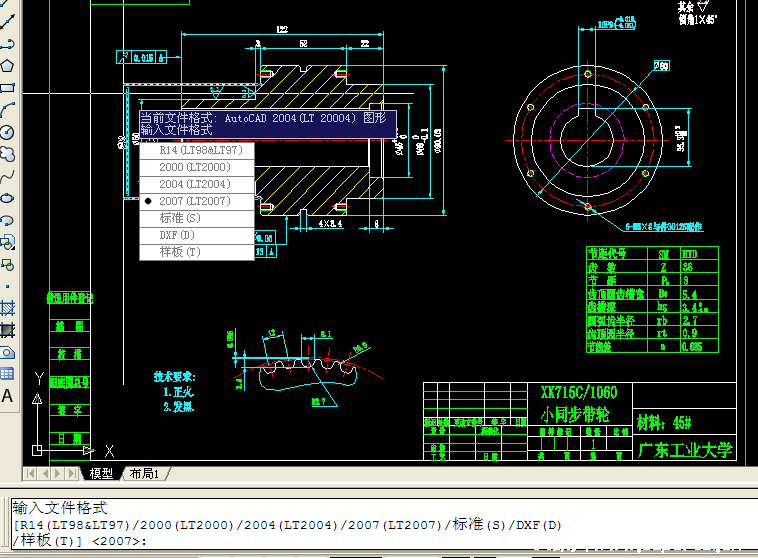The image size is (758, 558).
Task: Click the 4X1.4 dimension text
Action: coord(330,224)
